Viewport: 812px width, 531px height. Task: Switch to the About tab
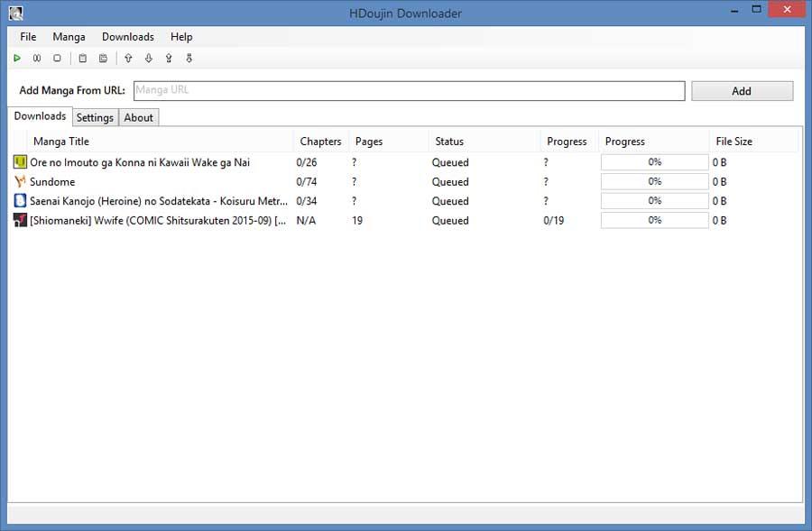[x=138, y=117]
